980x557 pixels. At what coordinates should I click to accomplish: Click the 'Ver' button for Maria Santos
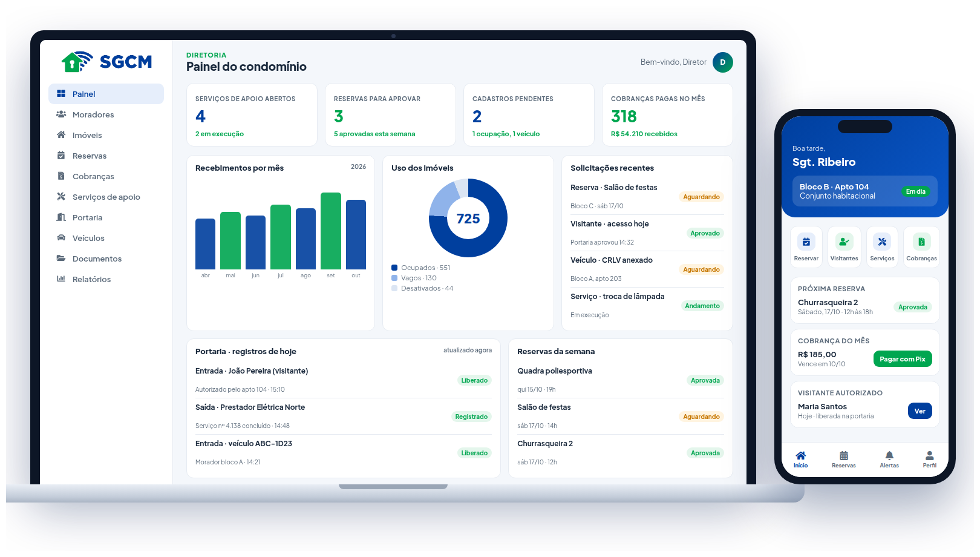click(920, 411)
